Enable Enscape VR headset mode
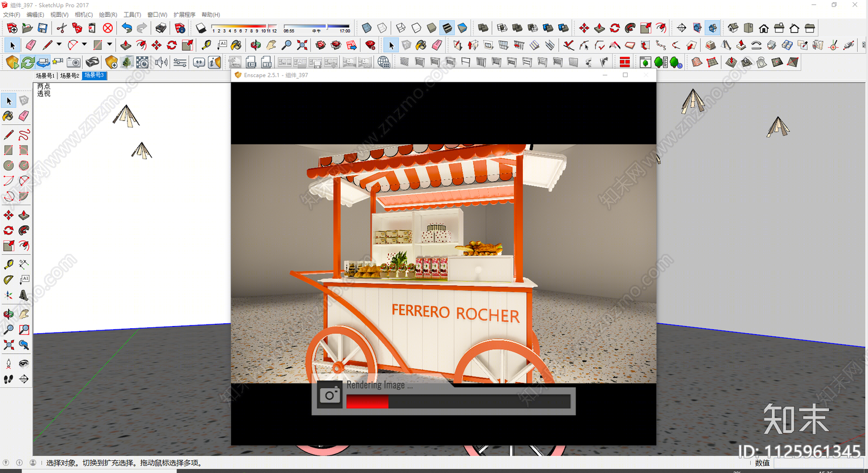 click(x=93, y=62)
